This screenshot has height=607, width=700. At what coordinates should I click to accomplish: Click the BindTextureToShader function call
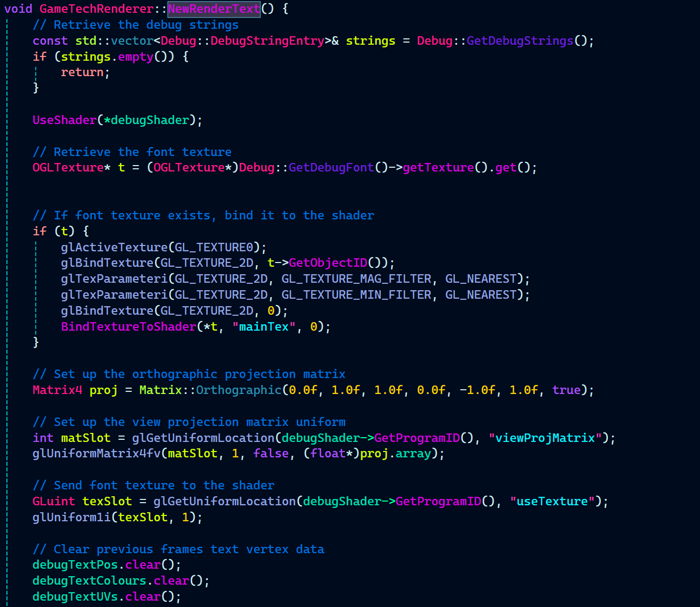(x=128, y=327)
